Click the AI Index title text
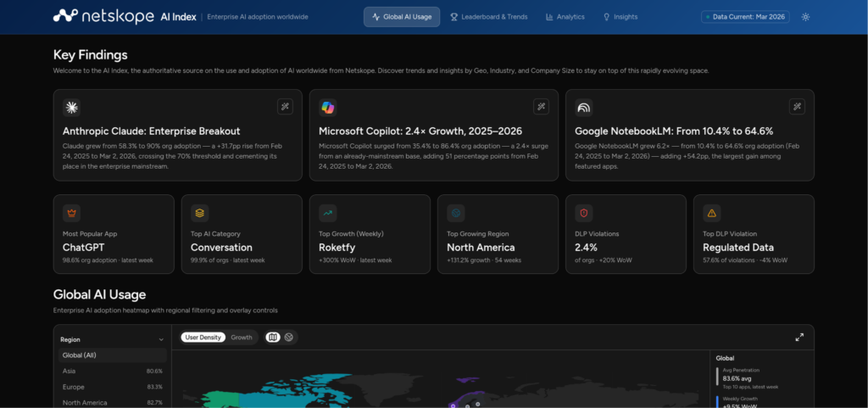Image resolution: width=868 pixels, height=408 pixels. (178, 17)
